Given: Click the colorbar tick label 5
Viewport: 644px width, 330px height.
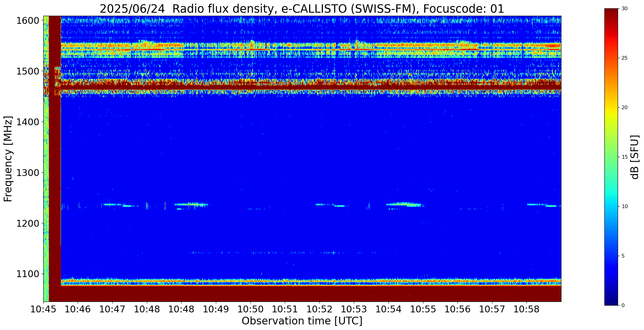Looking at the screenshot, I should (x=623, y=256).
